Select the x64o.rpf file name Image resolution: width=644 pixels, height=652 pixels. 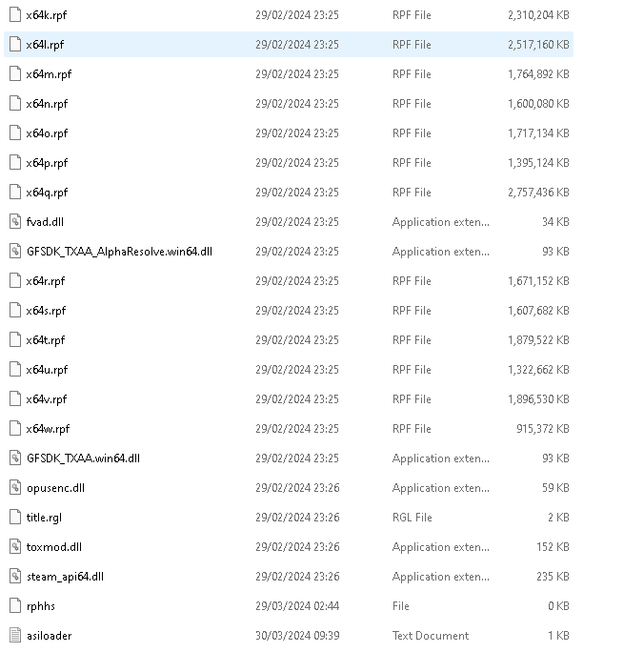click(x=47, y=133)
